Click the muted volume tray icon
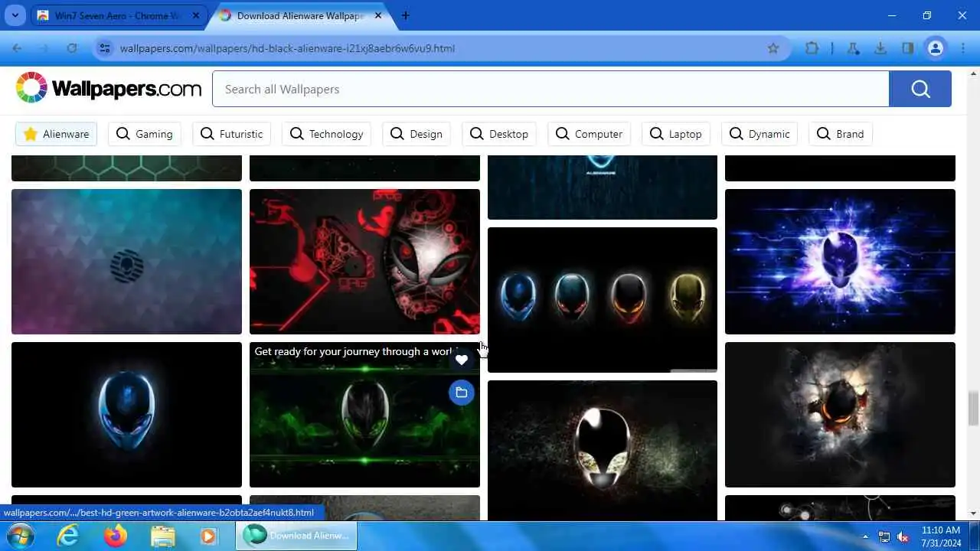Screen dimensions: 980x551 click(x=903, y=536)
